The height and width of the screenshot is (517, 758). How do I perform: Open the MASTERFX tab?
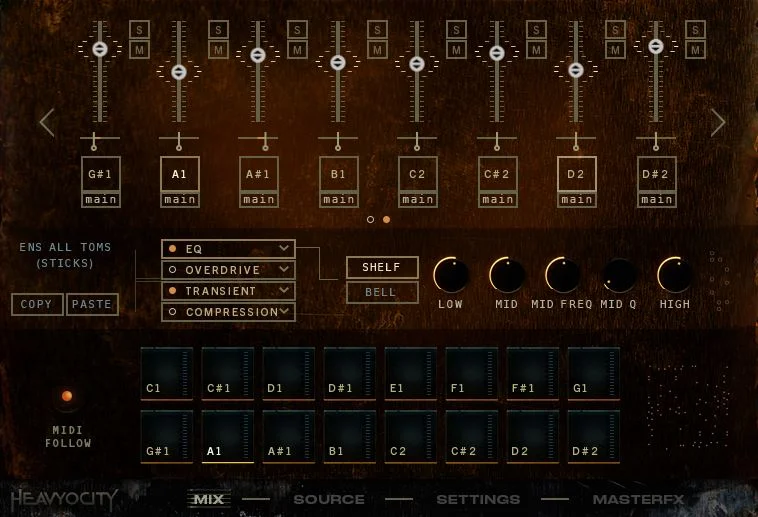coord(639,500)
